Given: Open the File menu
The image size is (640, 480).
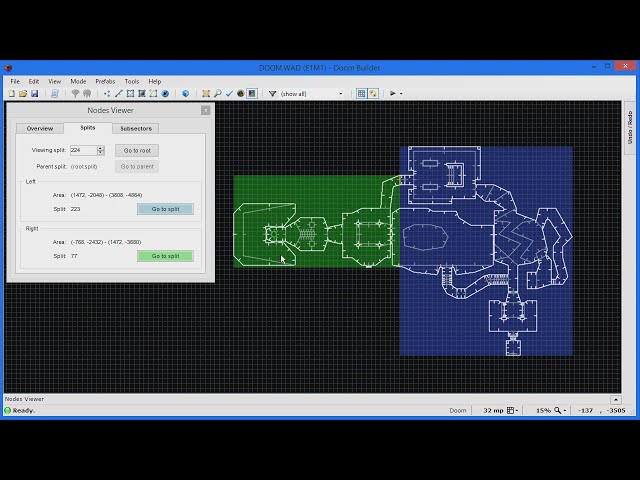Looking at the screenshot, I should pos(15,81).
